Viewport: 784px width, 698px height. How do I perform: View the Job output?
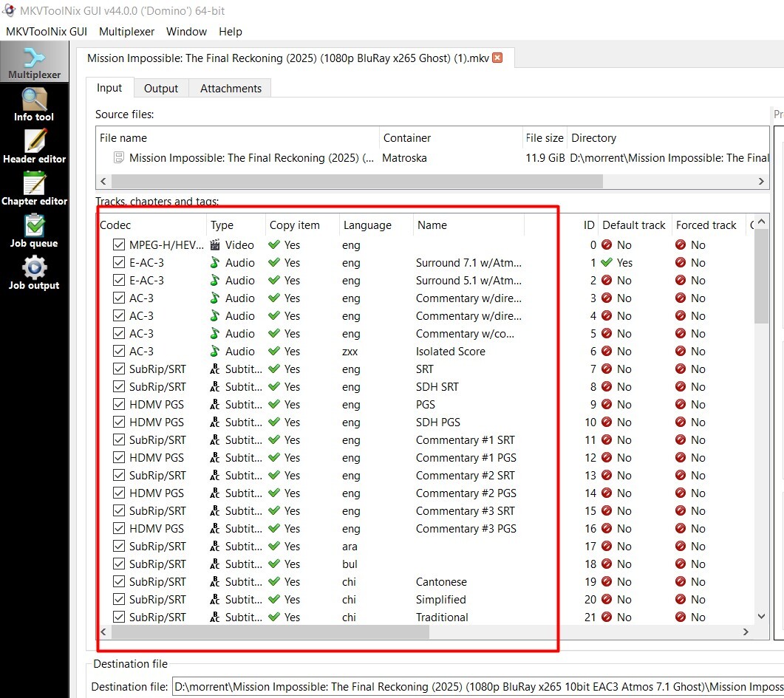[34, 273]
